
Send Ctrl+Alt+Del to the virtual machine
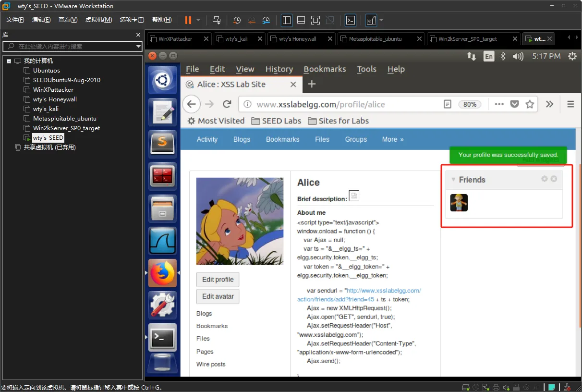click(x=217, y=20)
